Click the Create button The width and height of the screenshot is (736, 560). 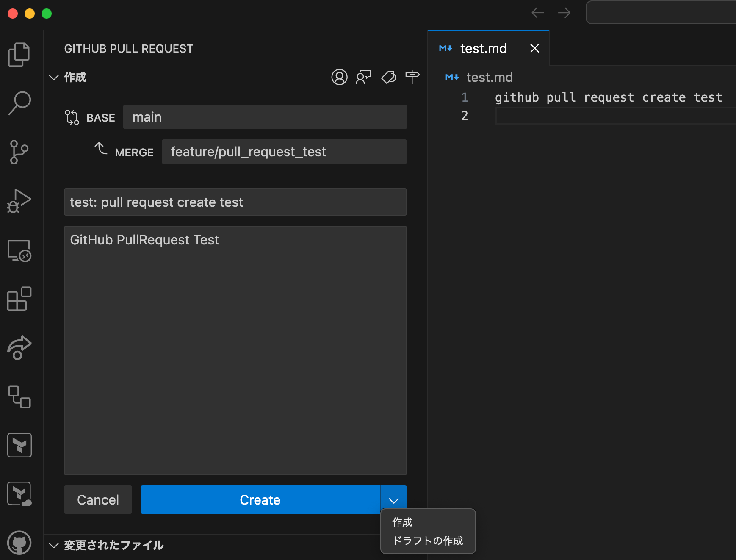(x=260, y=499)
